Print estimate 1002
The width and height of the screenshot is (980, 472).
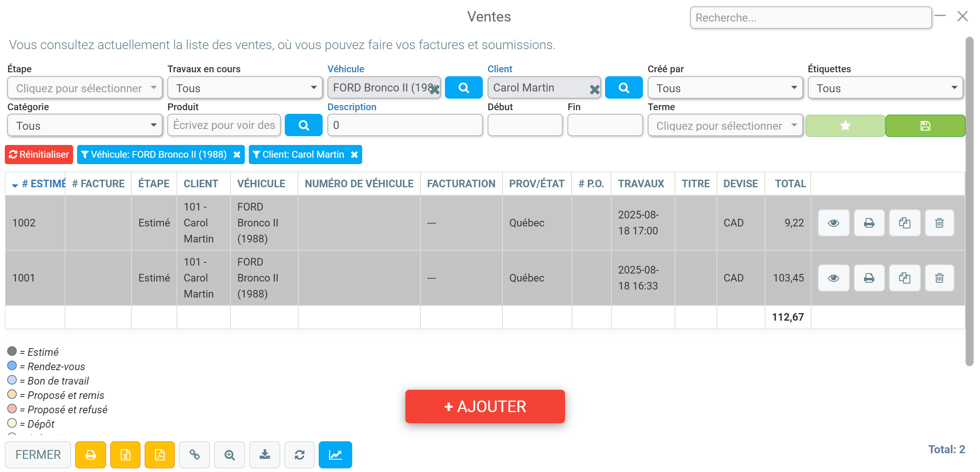coord(869,223)
